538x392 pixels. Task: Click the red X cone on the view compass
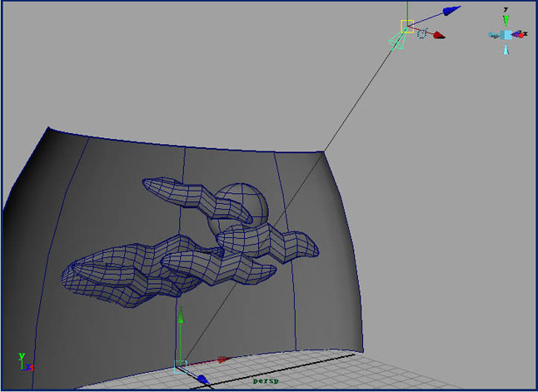coord(521,35)
